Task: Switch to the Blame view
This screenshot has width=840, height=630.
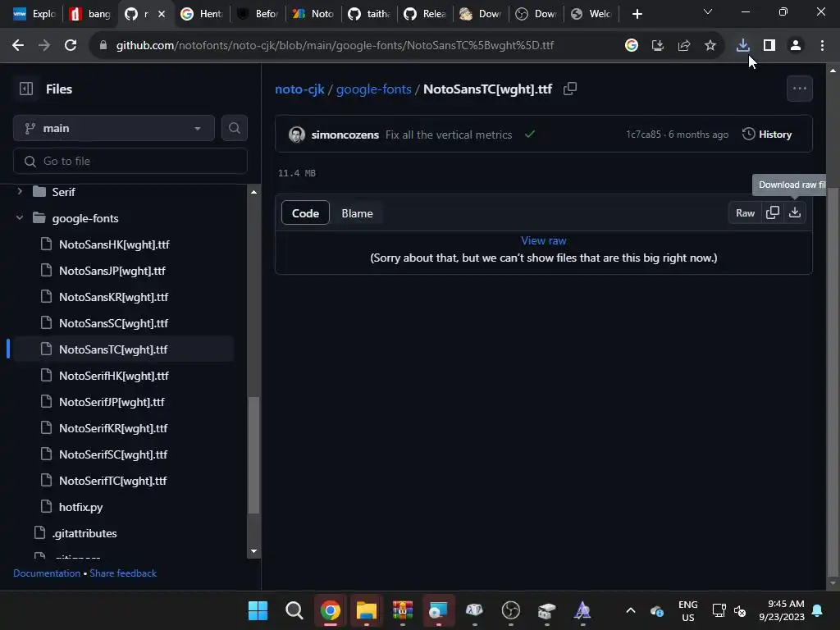Action: pyautogui.click(x=357, y=213)
